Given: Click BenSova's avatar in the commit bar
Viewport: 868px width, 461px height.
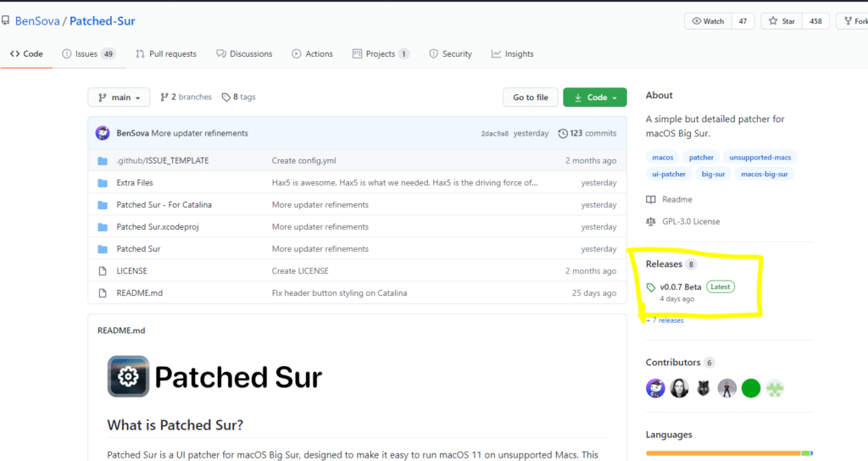Looking at the screenshot, I should 103,134.
